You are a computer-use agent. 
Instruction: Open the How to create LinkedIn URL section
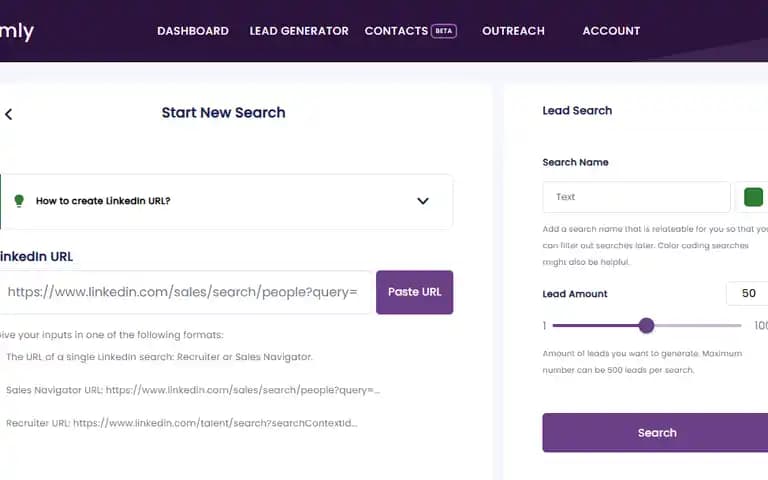(226, 201)
